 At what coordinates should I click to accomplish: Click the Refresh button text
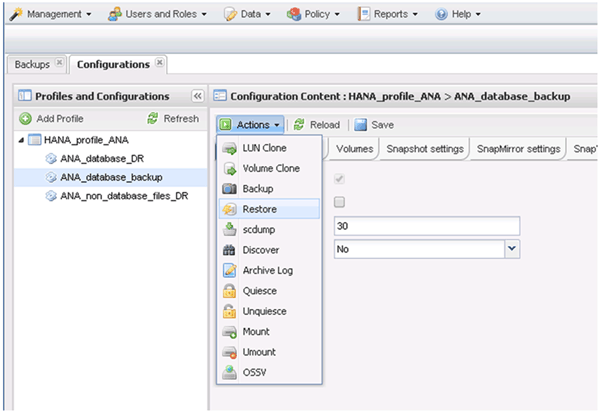(181, 119)
